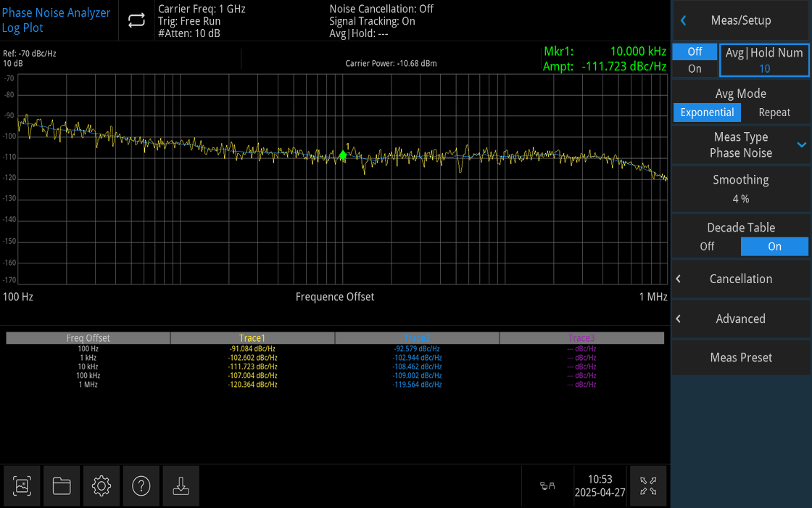Toggle continuous sweep with the loop icon
This screenshot has width=812, height=508.
(x=136, y=20)
